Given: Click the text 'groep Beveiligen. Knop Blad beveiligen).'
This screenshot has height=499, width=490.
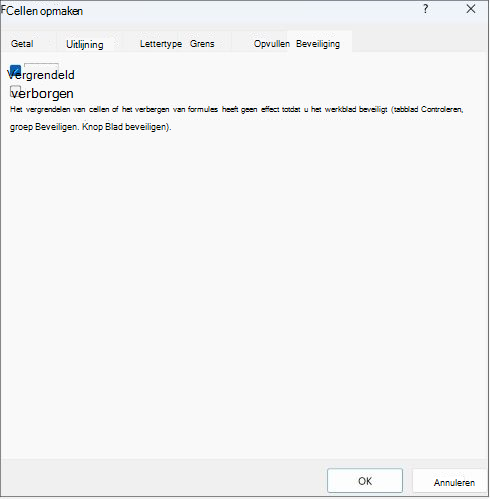Looking at the screenshot, I should click(x=91, y=127).
